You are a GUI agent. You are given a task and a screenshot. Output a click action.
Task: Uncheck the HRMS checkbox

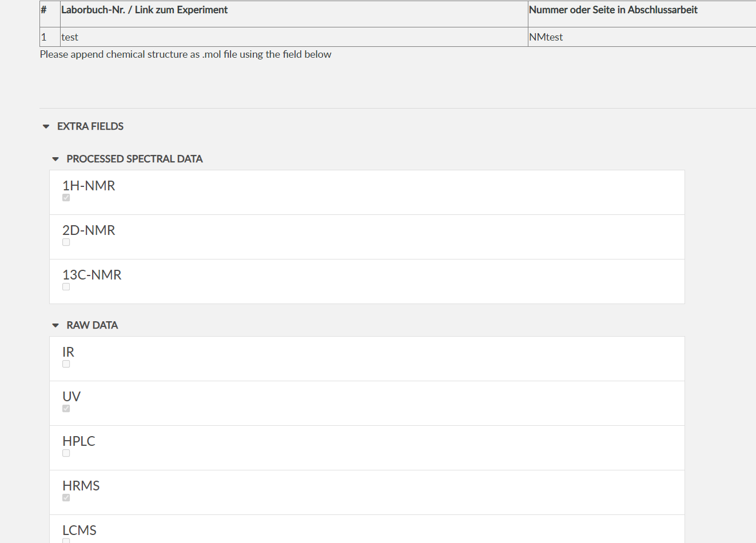click(66, 497)
